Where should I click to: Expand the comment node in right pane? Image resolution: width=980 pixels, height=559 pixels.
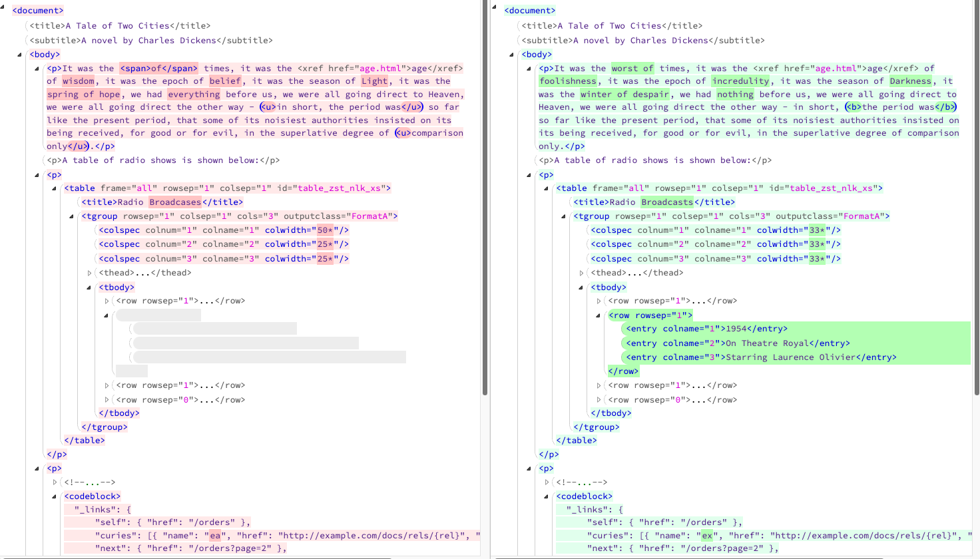(x=547, y=482)
